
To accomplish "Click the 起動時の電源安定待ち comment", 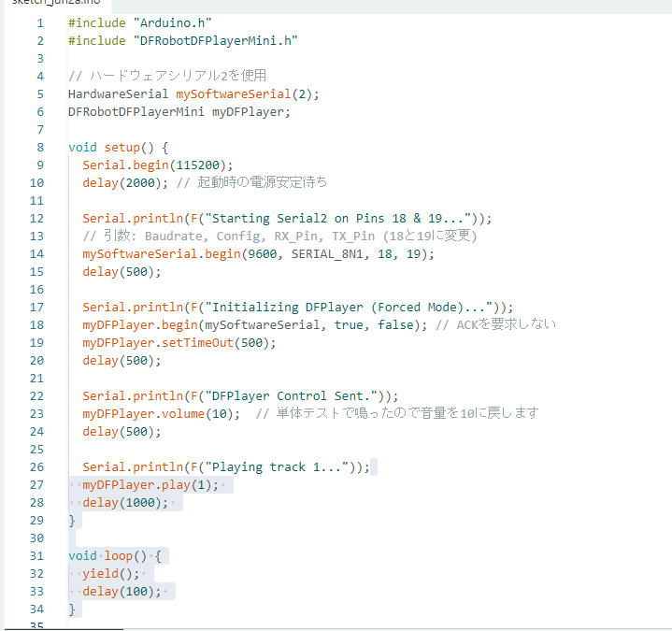I will 252,182.
